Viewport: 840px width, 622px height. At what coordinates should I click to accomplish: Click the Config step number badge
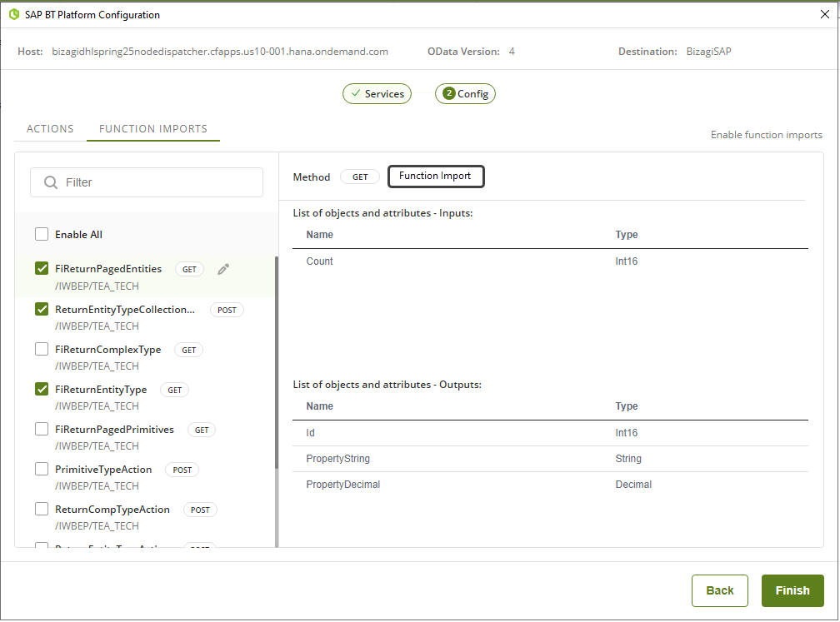pyautogui.click(x=449, y=94)
